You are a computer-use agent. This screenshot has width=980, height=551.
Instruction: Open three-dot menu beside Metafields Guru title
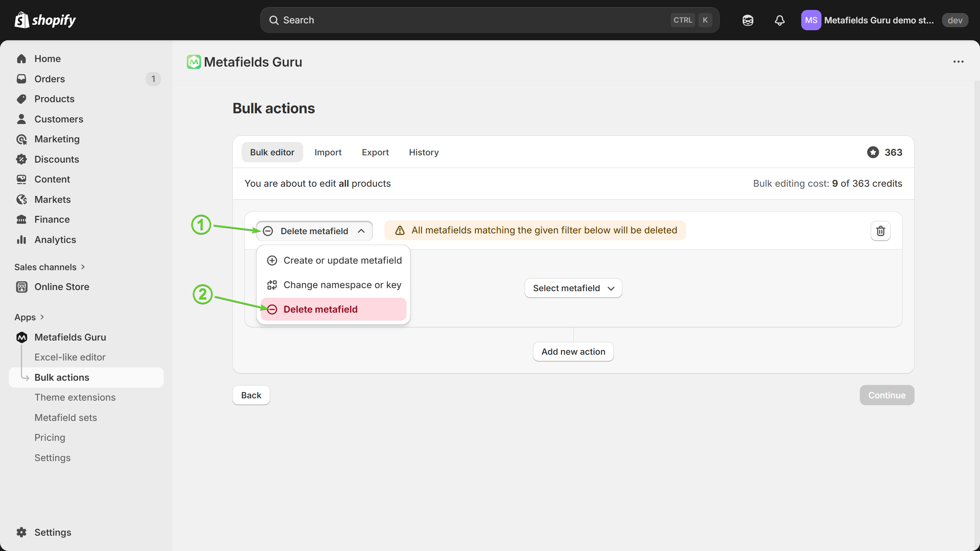click(958, 62)
